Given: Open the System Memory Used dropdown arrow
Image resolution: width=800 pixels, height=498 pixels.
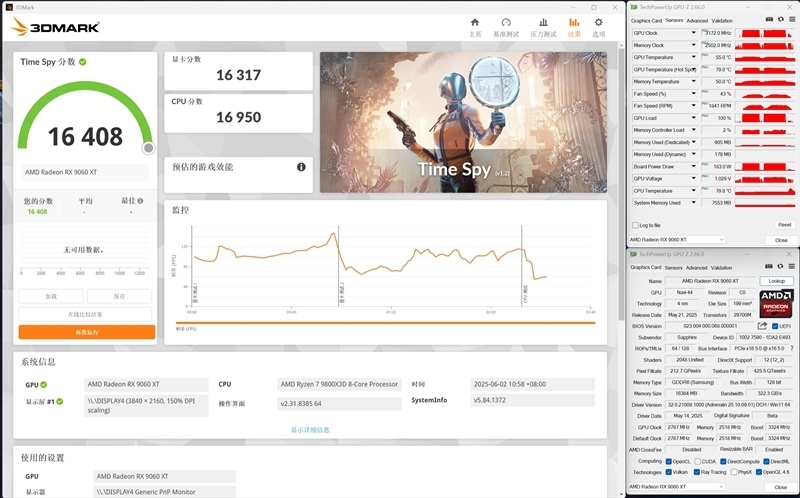Looking at the screenshot, I should point(693,203).
